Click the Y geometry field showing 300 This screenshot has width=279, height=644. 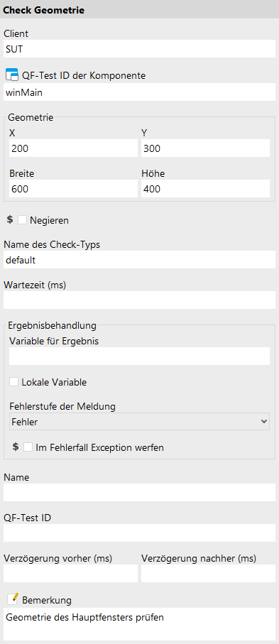point(205,148)
